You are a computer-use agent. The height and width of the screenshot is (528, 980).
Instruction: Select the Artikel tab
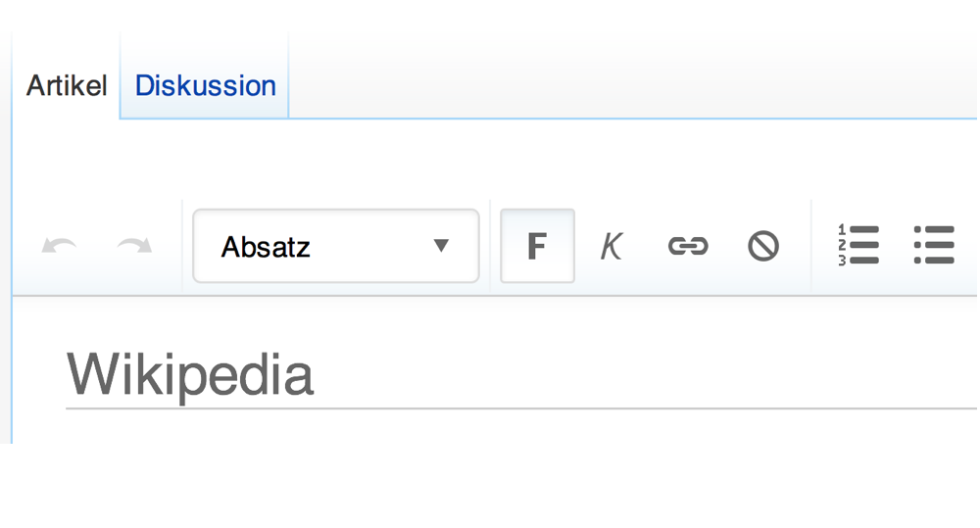[67, 85]
